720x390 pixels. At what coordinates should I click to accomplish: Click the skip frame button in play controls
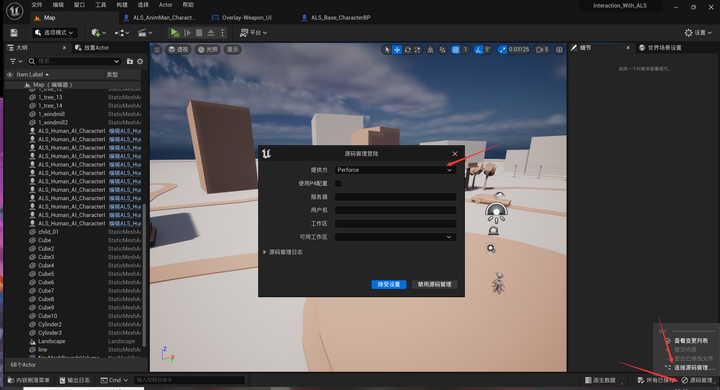coord(187,33)
